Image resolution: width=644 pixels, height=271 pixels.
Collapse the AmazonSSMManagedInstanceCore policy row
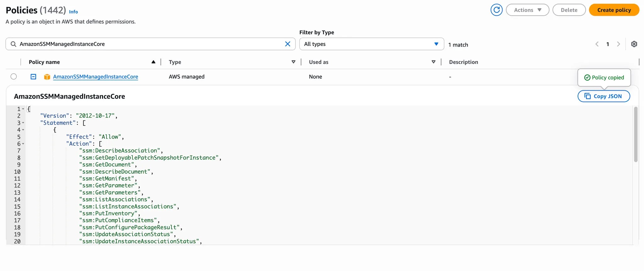point(33,76)
